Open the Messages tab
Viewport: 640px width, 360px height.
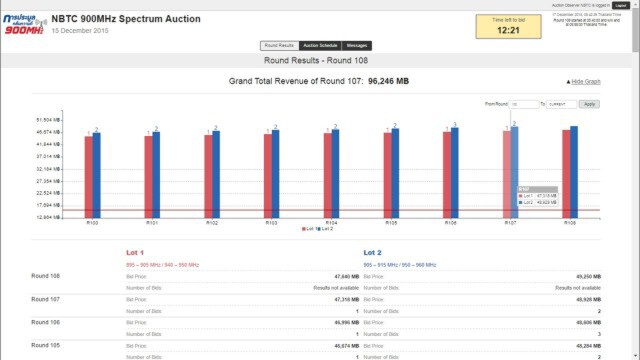pyautogui.click(x=357, y=46)
